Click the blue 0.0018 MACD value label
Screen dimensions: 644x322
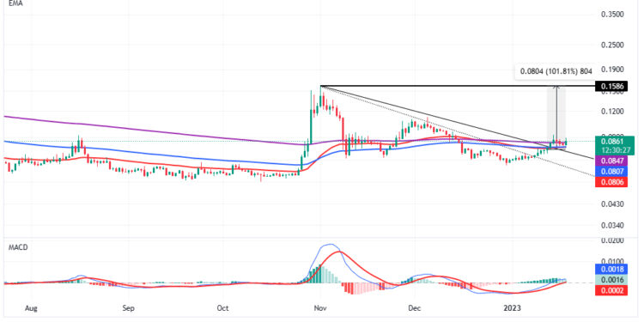coord(612,270)
